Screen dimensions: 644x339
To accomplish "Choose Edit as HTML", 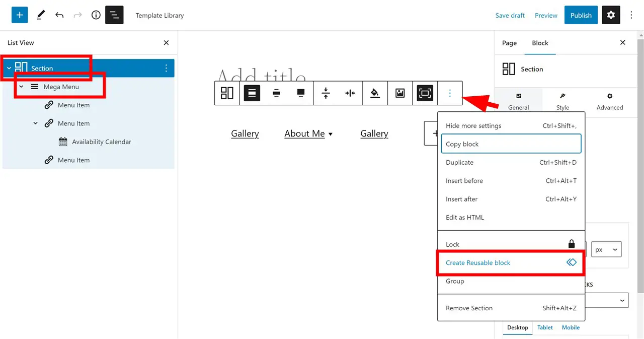I will coord(511,217).
